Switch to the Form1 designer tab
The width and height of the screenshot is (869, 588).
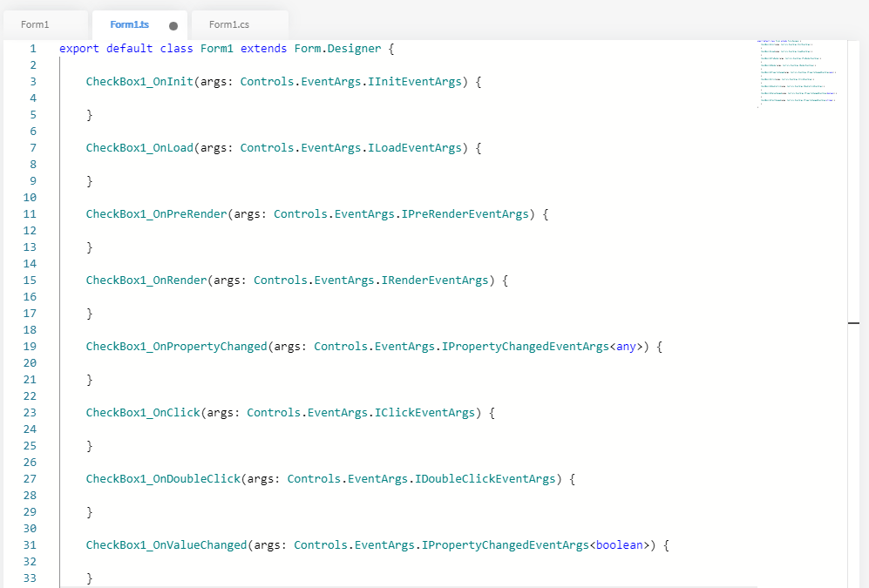[x=36, y=24]
